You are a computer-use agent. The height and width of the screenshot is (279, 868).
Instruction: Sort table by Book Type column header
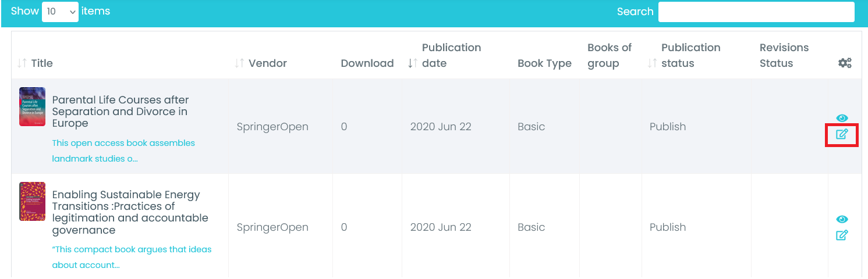coord(544,63)
